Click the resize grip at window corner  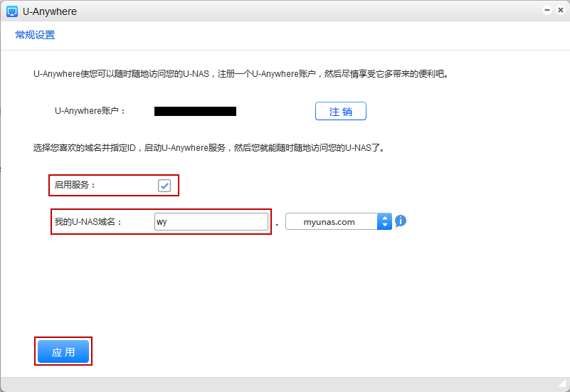pyautogui.click(x=564, y=384)
